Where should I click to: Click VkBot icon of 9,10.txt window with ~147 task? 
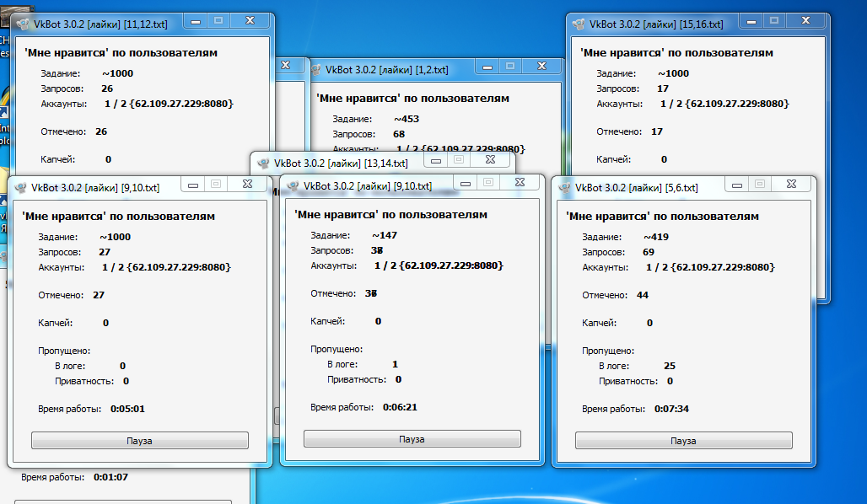point(293,186)
